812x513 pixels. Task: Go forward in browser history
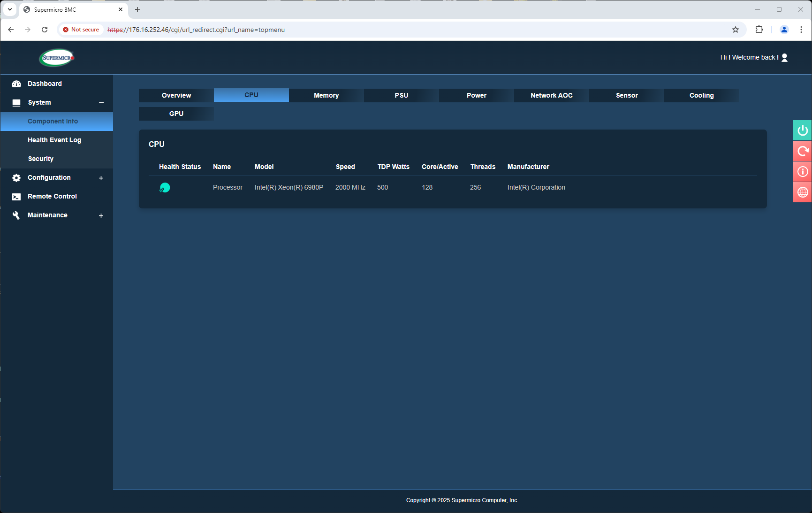28,30
